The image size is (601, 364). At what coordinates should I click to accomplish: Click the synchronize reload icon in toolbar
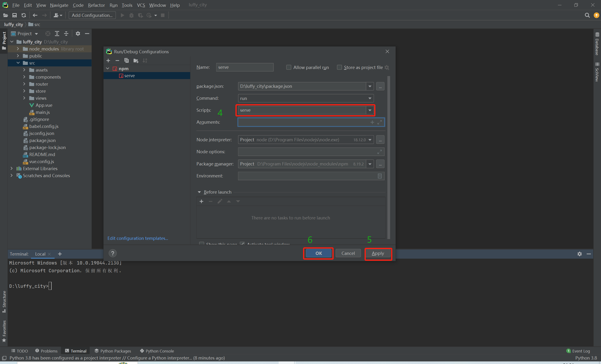tap(23, 15)
